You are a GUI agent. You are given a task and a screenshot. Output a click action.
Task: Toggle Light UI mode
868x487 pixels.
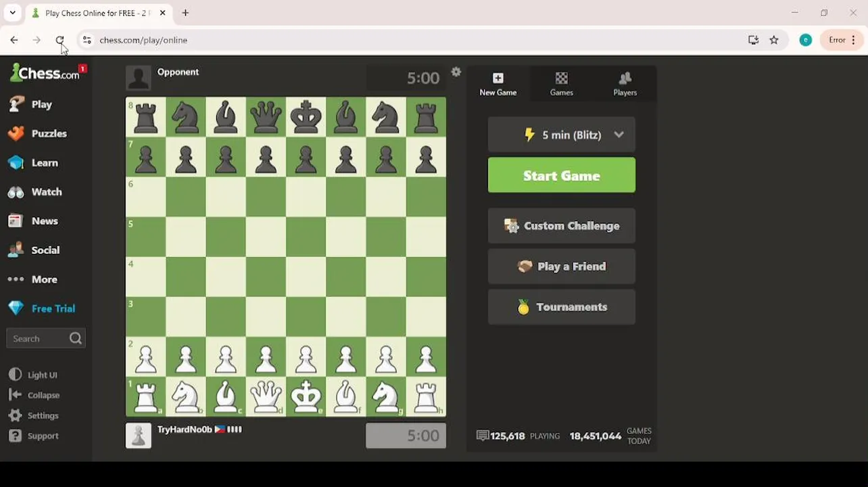click(32, 375)
